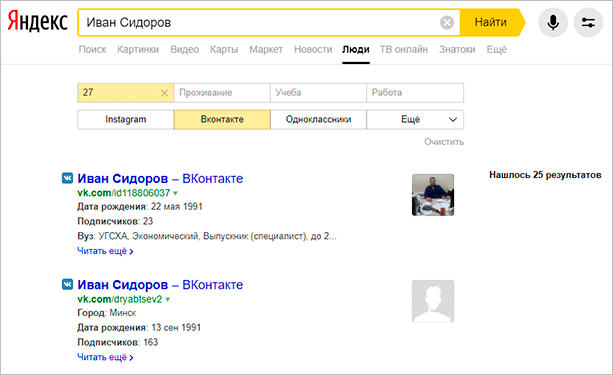This screenshot has height=375, width=613.
Task: Expand the Ещё networks dropdown
Action: [x=415, y=120]
